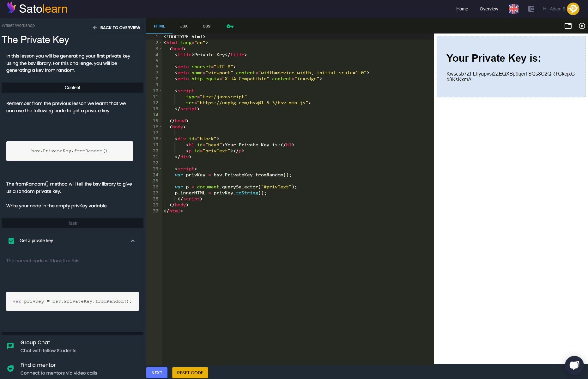Fold the script tag at line 10
Image resolution: width=588 pixels, height=379 pixels.
161,91
